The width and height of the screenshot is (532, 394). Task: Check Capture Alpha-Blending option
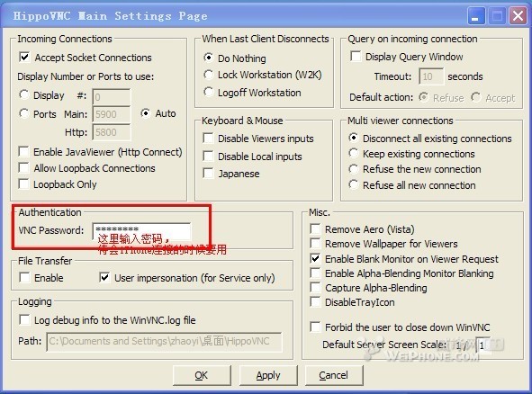pyautogui.click(x=315, y=288)
